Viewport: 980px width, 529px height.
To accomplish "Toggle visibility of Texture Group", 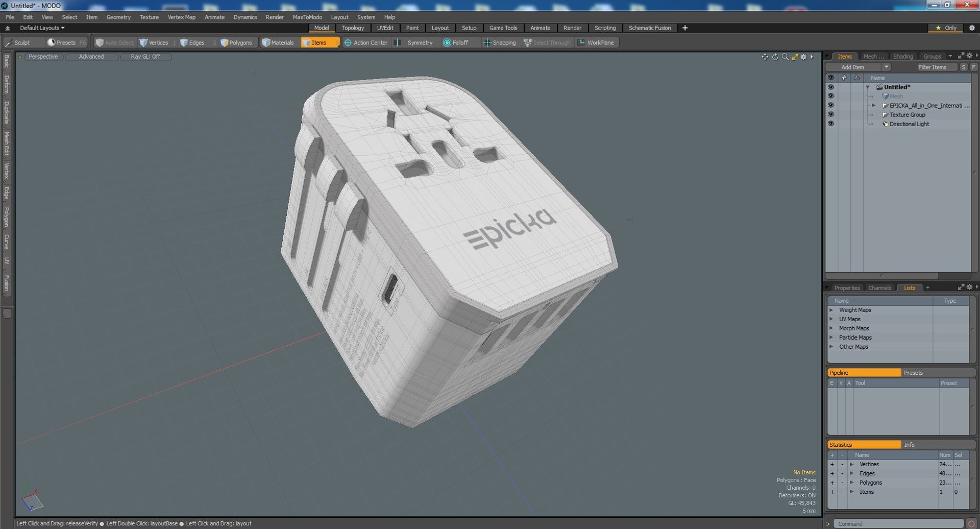I will coord(830,115).
